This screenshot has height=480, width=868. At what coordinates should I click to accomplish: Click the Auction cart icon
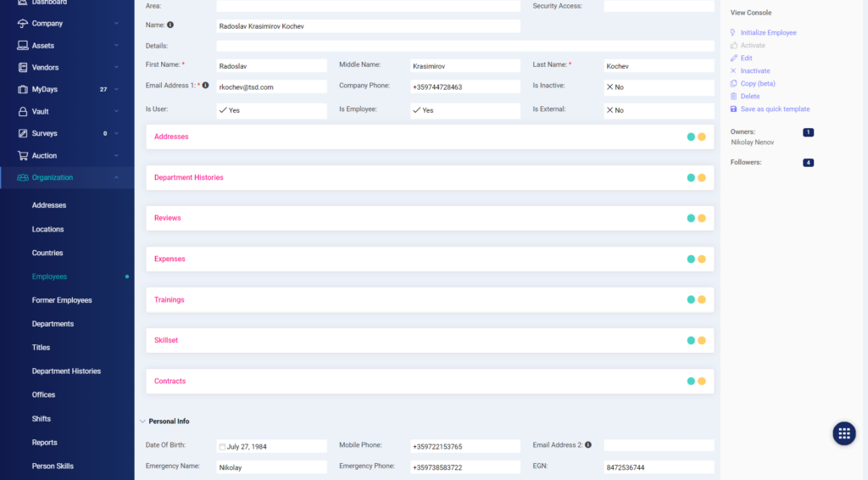[x=23, y=155]
